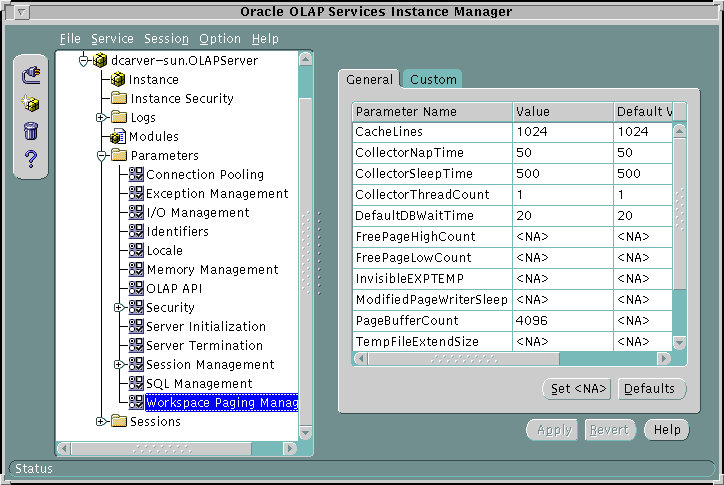Click the Workspace Paging Management icon

click(136, 402)
